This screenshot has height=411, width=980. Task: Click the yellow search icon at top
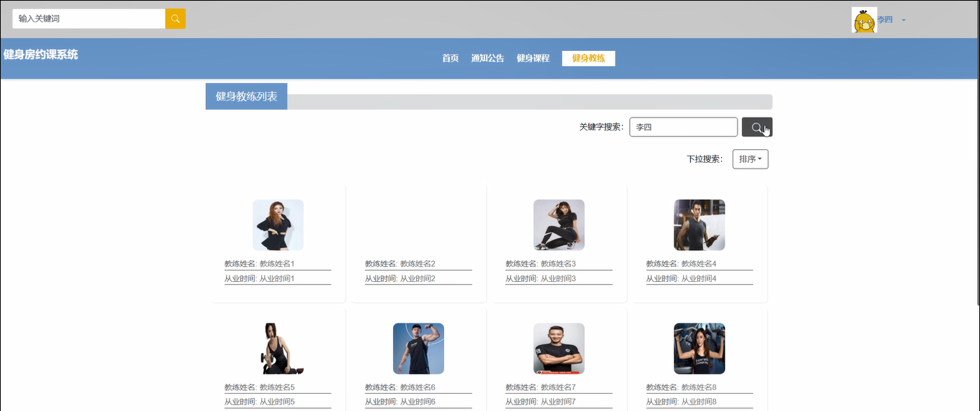175,19
